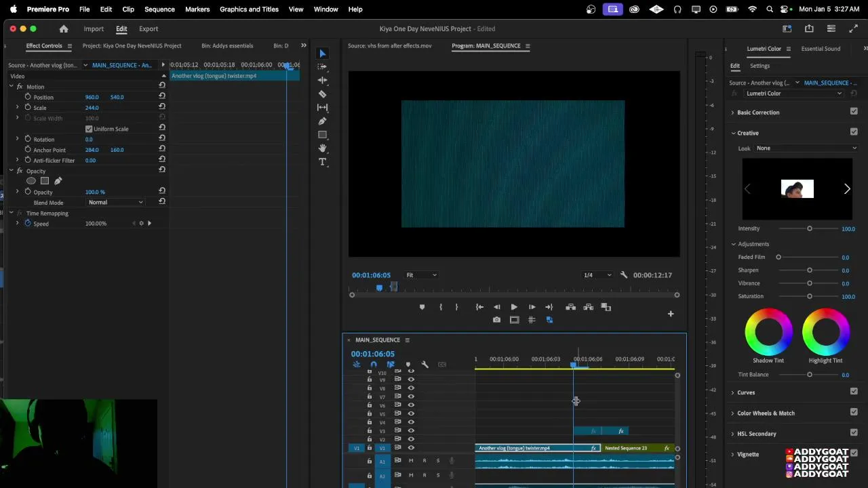Switch to the Essential Sound tab
868x488 pixels.
[821, 49]
